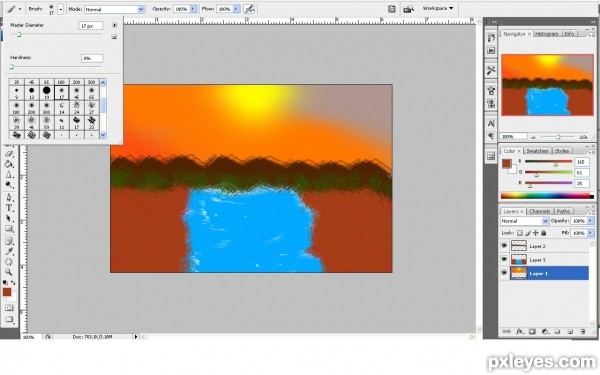Select the Sharpen/Blur tool

[9, 174]
